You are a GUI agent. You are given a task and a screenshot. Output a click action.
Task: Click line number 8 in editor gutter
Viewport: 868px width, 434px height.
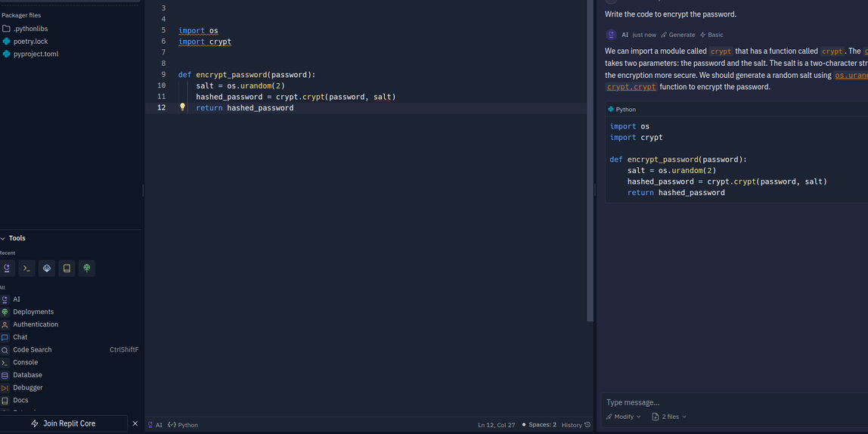tap(163, 64)
